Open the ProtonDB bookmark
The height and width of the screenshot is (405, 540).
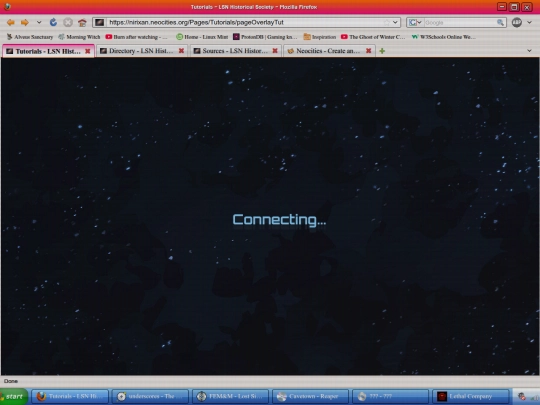265,37
